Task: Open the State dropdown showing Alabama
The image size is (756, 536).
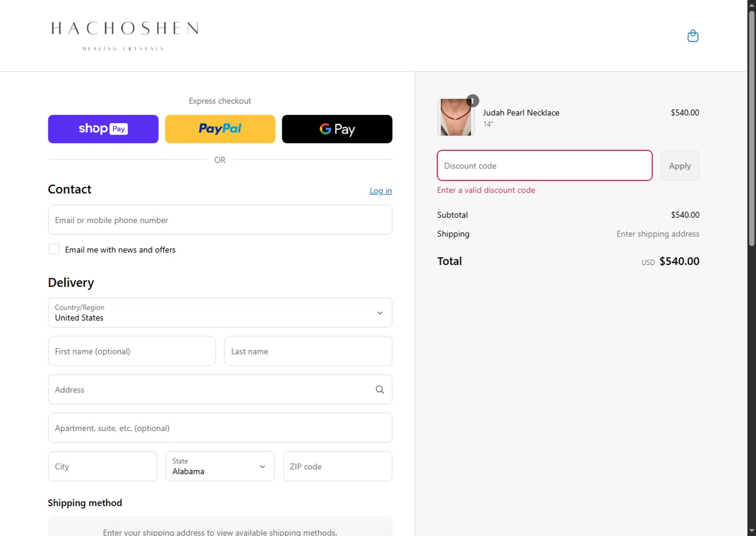Action: coord(220,466)
